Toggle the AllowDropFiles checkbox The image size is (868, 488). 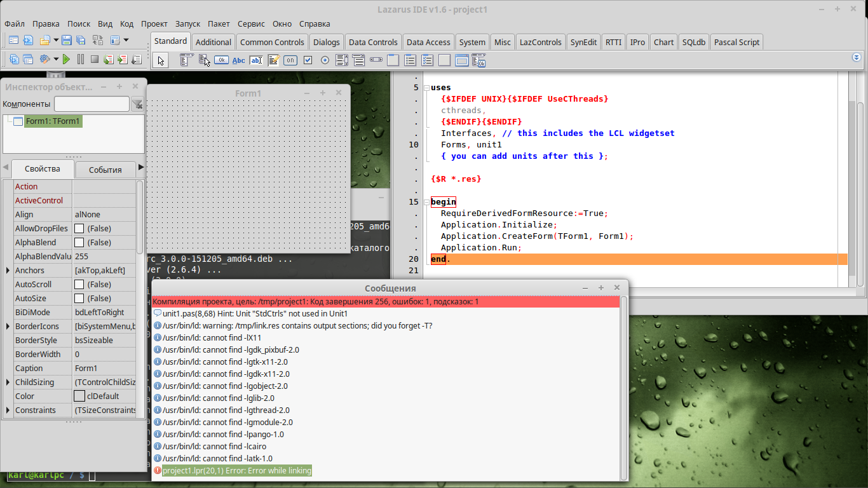tap(79, 229)
